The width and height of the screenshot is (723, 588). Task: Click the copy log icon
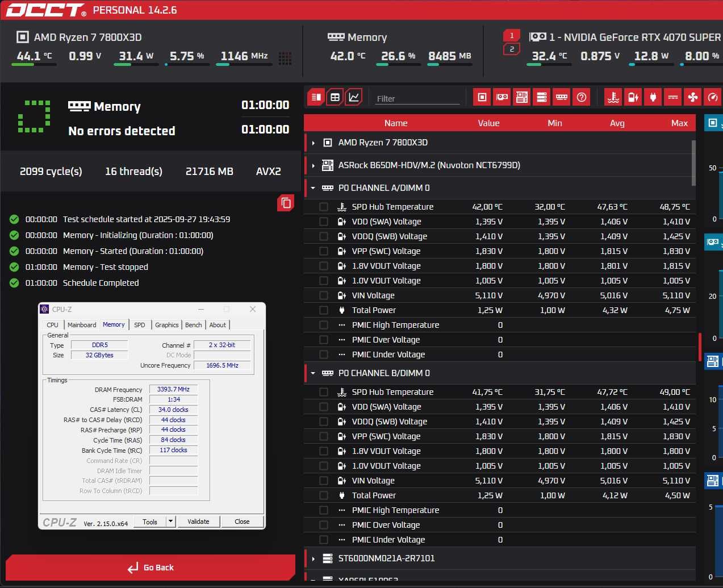(x=286, y=203)
